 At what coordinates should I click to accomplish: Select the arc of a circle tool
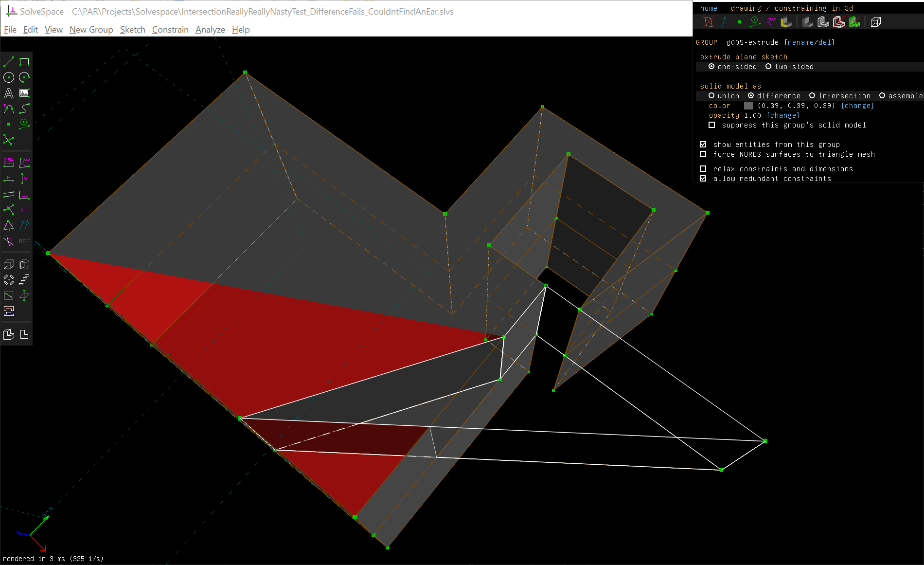[x=24, y=77]
